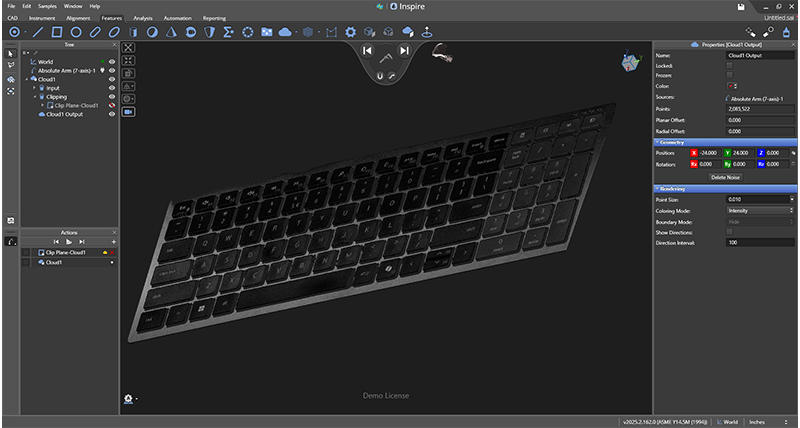This screenshot has height=428, width=800.
Task: Switch to the Alignment tab
Action: (78, 18)
